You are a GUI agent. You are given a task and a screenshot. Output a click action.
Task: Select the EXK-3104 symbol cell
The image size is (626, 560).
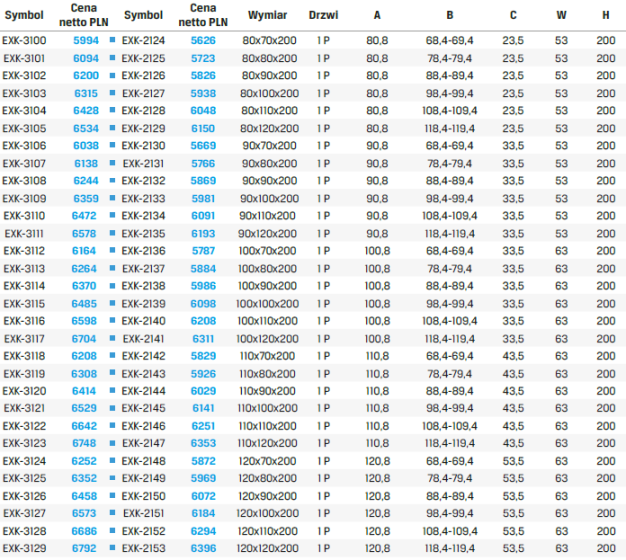click(x=24, y=111)
